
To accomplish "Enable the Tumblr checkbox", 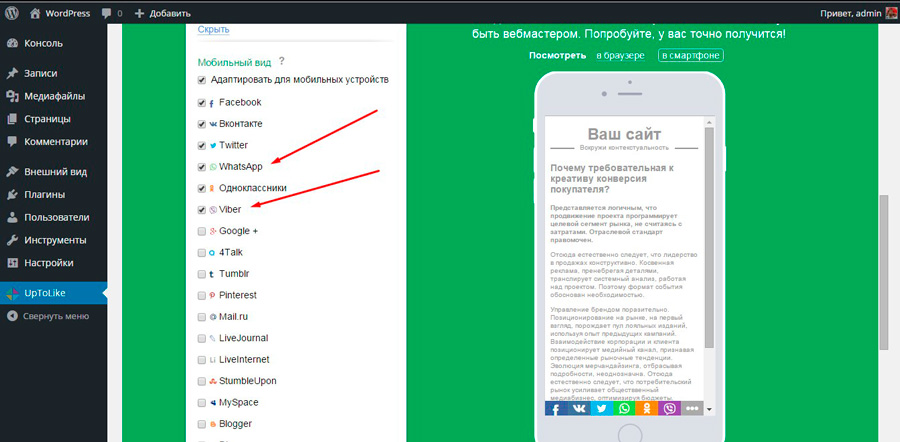I will pyautogui.click(x=201, y=274).
